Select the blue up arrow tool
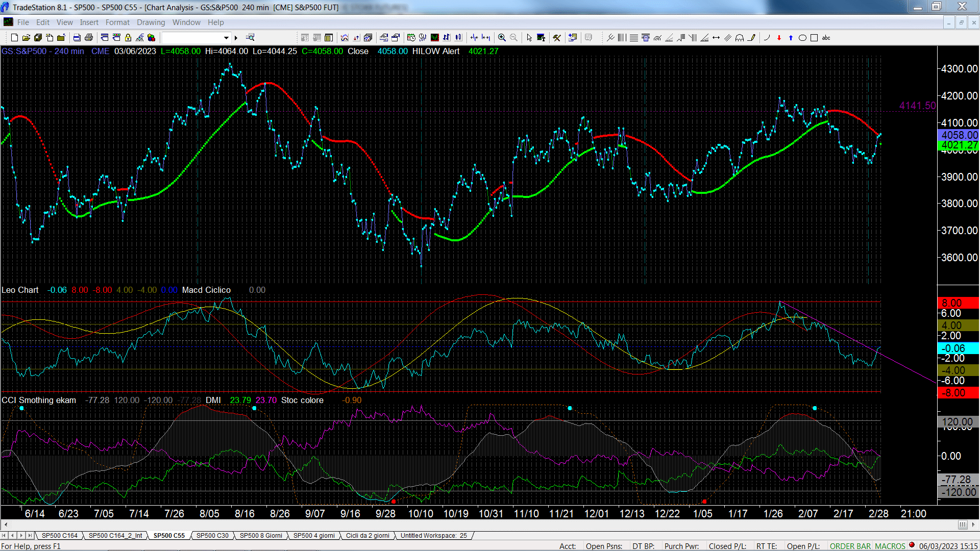This screenshot has height=551, width=980. click(x=791, y=37)
